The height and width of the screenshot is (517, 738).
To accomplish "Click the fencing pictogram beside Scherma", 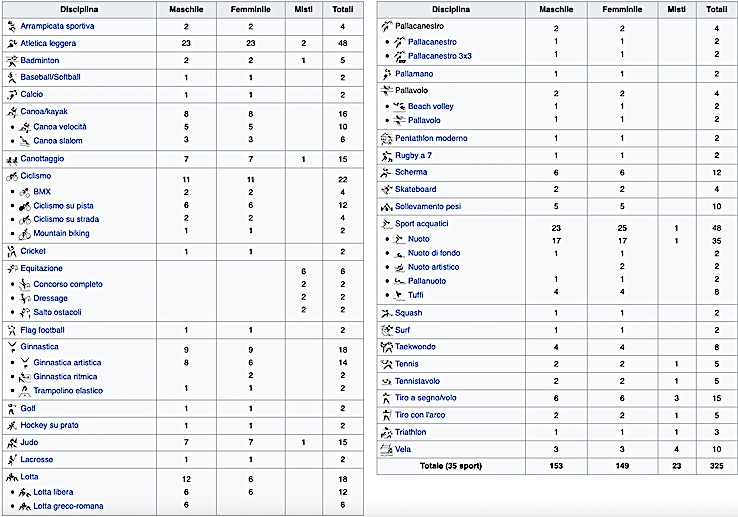I will pos(388,172).
